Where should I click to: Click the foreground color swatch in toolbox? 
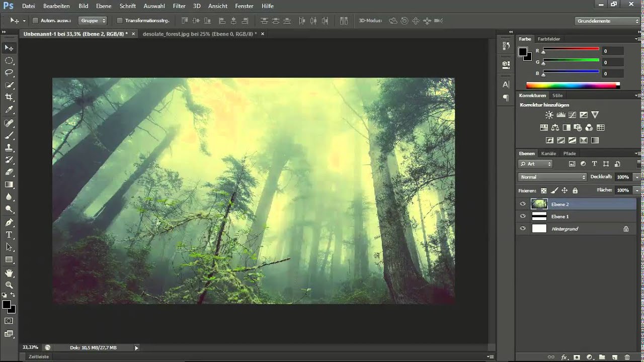point(7,305)
